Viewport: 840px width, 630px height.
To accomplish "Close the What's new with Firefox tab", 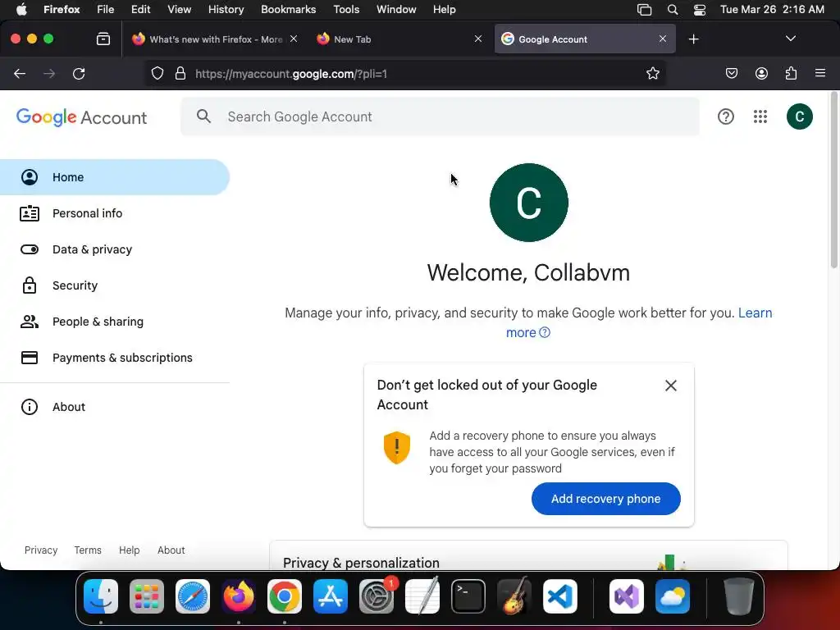I will pyautogui.click(x=294, y=39).
